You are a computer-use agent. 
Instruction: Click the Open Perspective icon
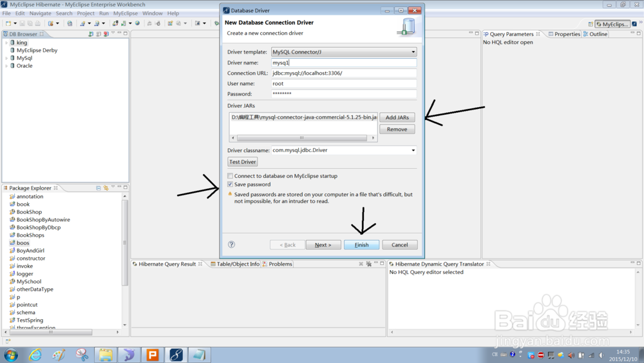pos(591,25)
